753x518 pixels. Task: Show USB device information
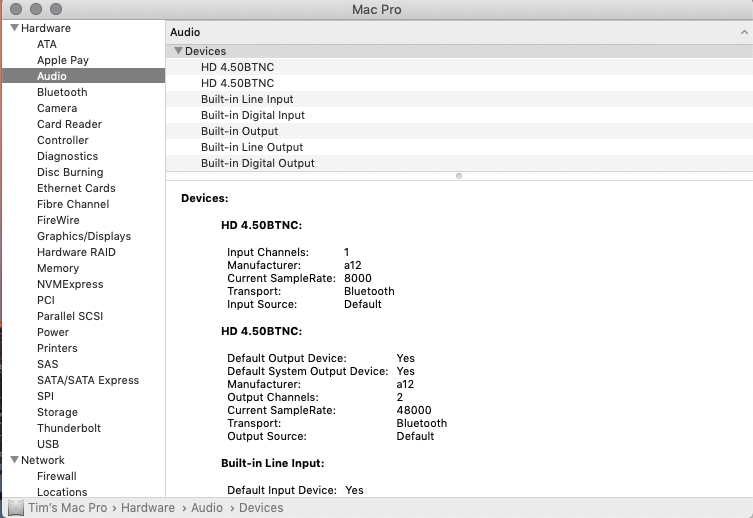coord(48,444)
